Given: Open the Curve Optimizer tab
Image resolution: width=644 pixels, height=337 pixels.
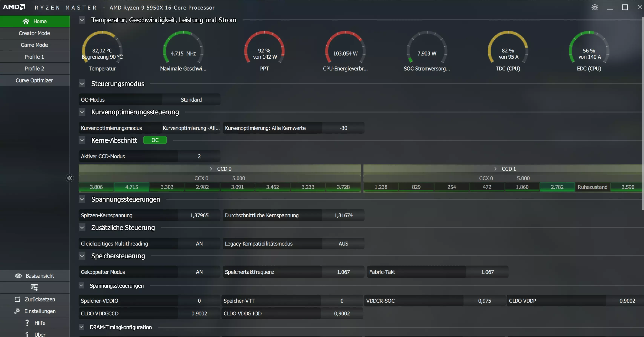Looking at the screenshot, I should [34, 80].
